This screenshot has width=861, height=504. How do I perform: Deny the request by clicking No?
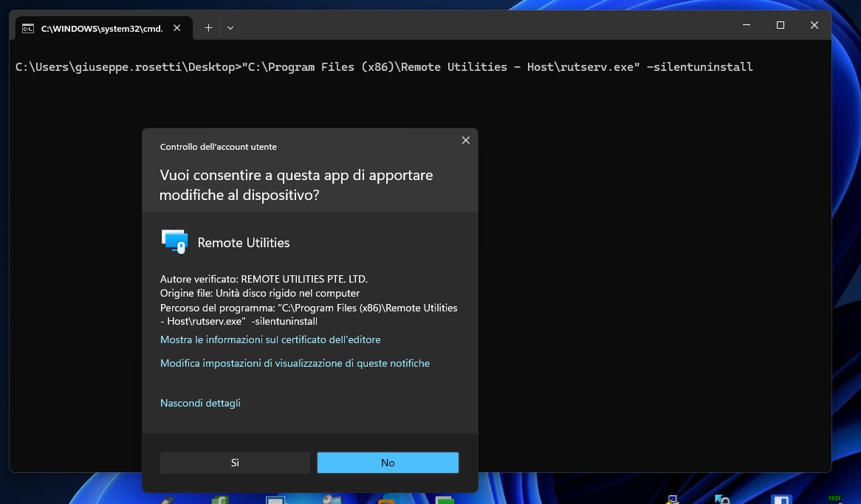coord(388,462)
